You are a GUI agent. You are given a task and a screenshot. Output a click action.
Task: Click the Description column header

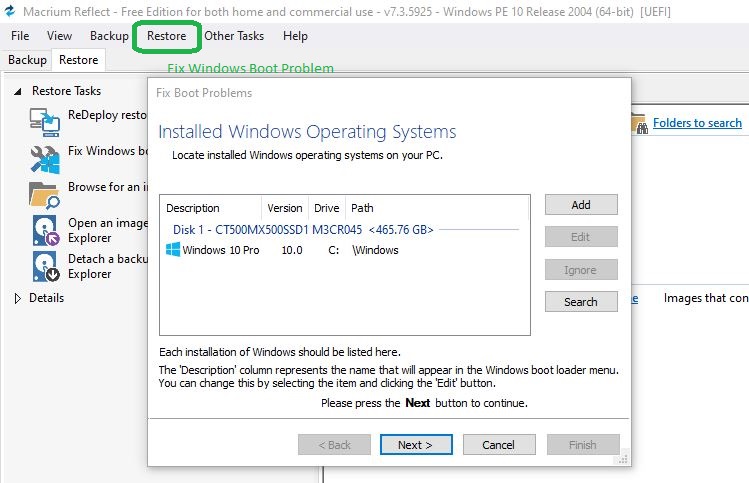pyautogui.click(x=211, y=208)
